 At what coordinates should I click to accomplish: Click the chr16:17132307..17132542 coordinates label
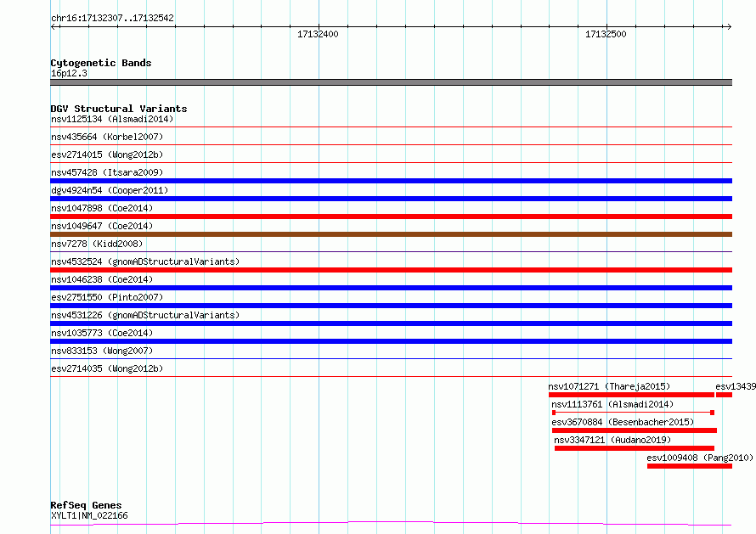[x=112, y=18]
